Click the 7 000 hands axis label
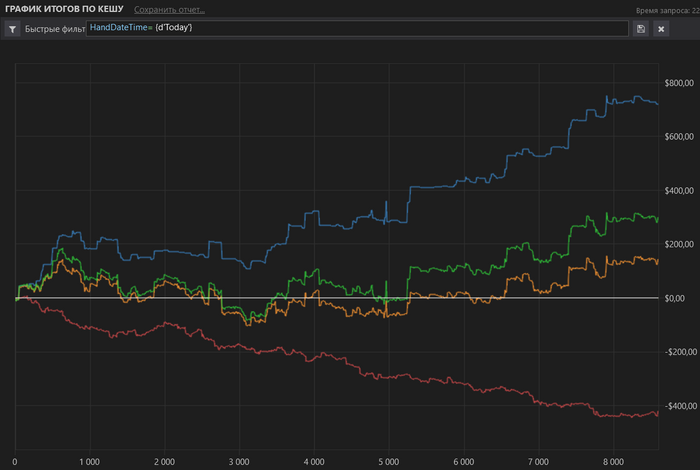Viewport: 700px width, 470px height. (538, 462)
